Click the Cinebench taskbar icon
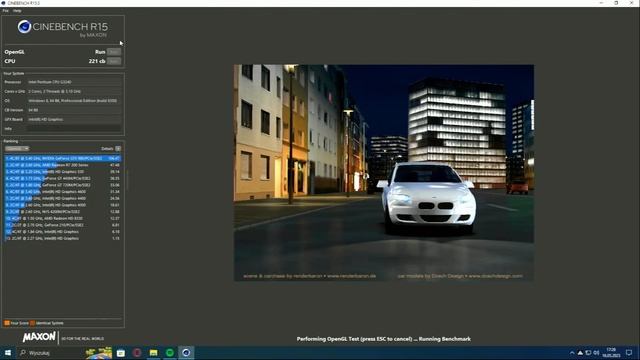The width and height of the screenshot is (640, 360). pos(186,353)
